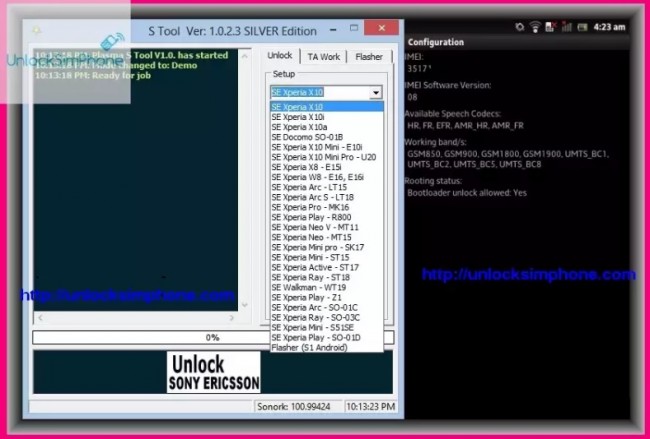
Task: Click the Sonork: 100.99424 status field
Action: click(x=298, y=407)
